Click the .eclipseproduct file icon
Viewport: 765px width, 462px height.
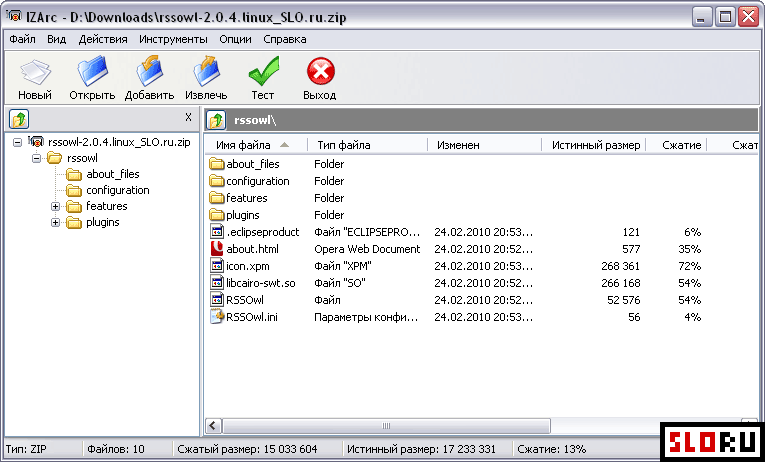[217, 232]
